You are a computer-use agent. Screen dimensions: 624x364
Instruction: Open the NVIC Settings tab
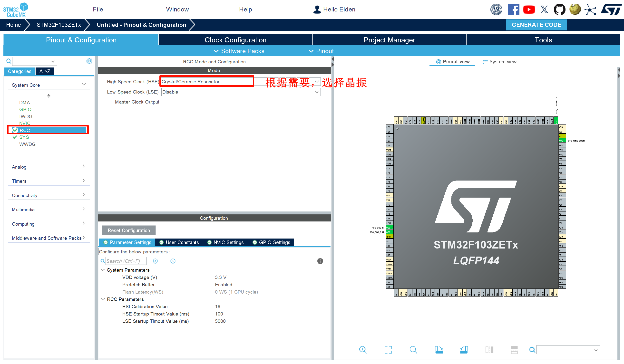pos(225,242)
